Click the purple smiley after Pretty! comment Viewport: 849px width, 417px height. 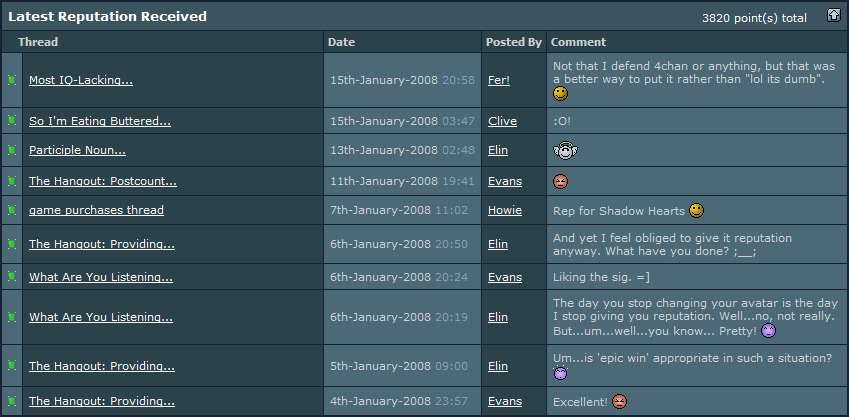coord(768,330)
